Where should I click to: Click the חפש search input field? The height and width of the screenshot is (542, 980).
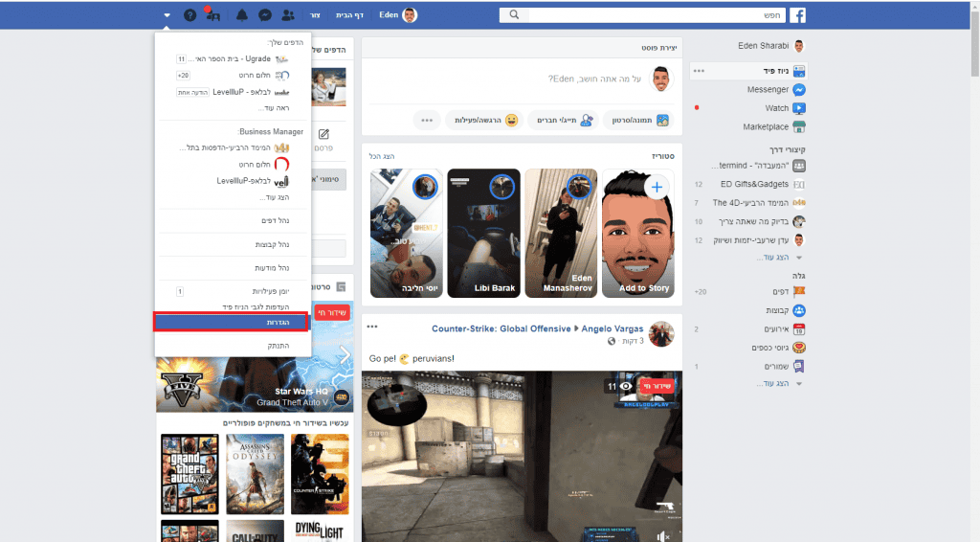point(657,15)
